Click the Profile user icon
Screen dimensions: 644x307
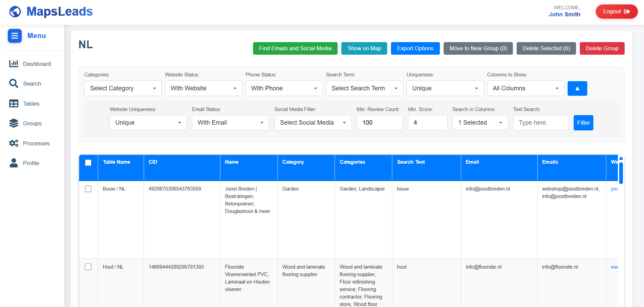click(14, 163)
